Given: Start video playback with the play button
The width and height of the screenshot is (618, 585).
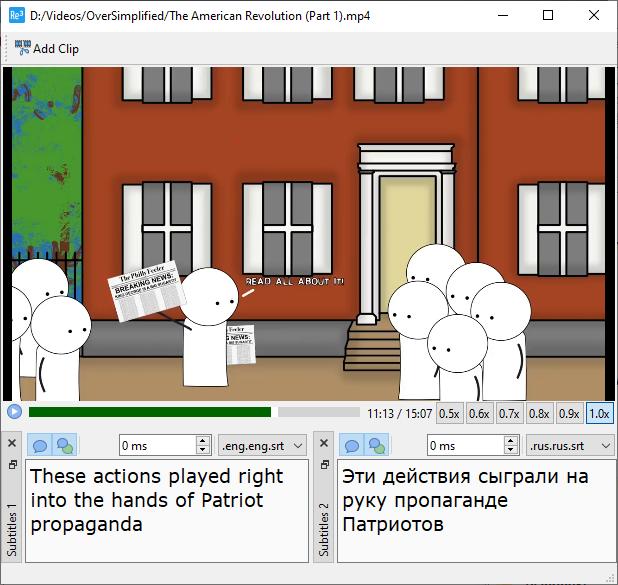Looking at the screenshot, I should tap(14, 412).
